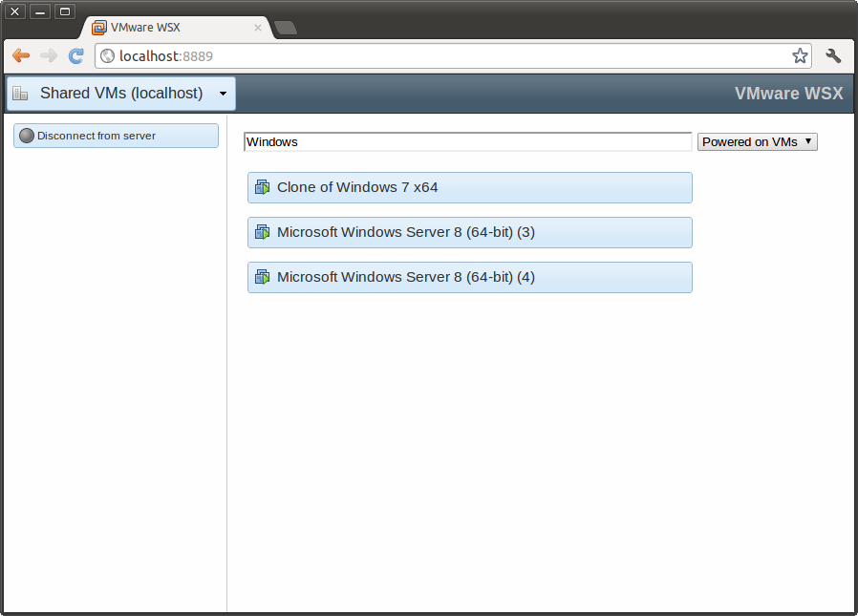Minimize the browser window
Screen dimensions: 858x616
(x=40, y=11)
